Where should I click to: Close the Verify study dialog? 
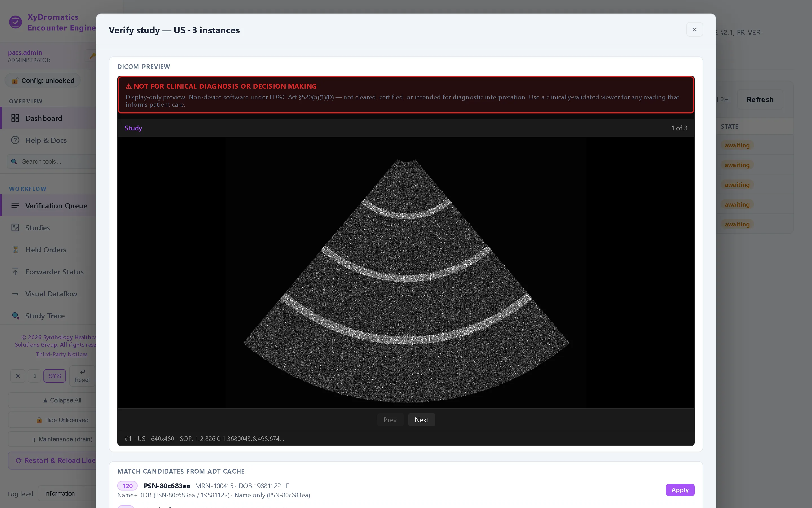[694, 30]
